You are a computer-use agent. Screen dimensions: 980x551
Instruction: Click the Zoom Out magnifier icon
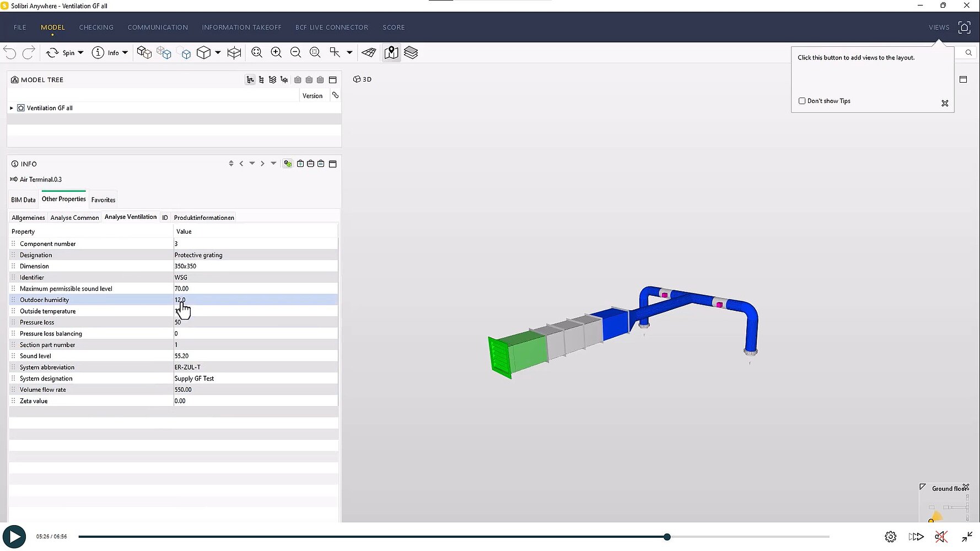tap(295, 52)
